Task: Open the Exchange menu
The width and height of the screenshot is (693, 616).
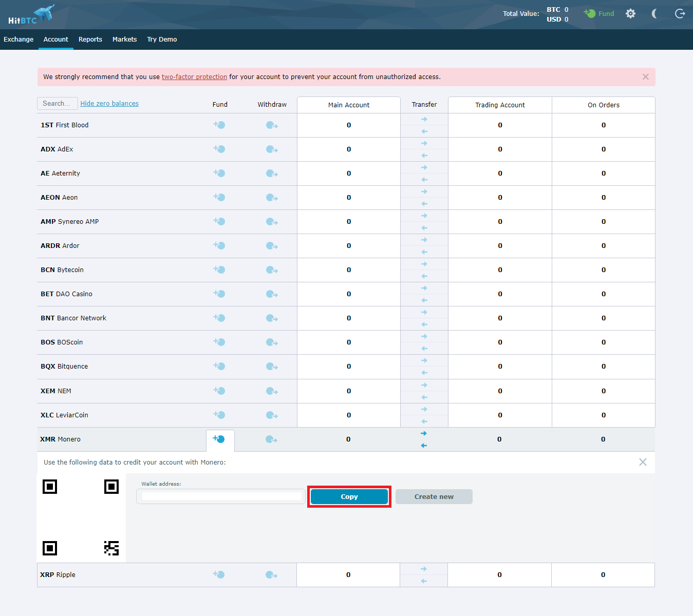Action: (x=18, y=40)
